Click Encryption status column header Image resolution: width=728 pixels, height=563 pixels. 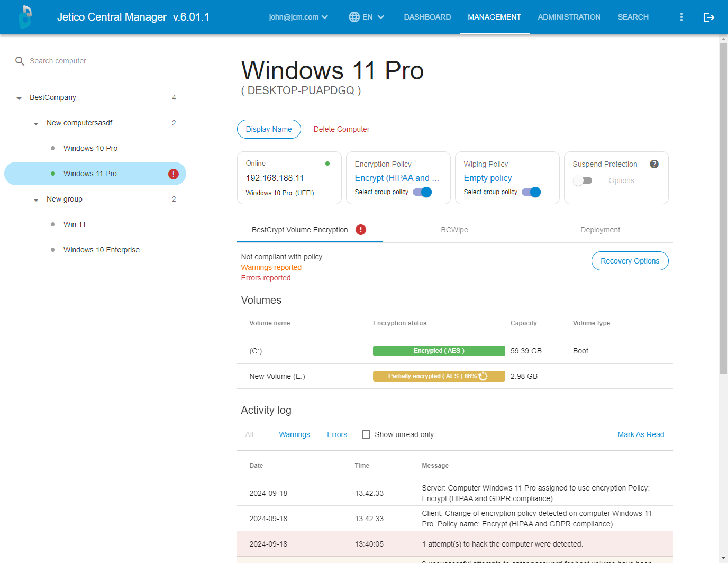click(x=399, y=323)
